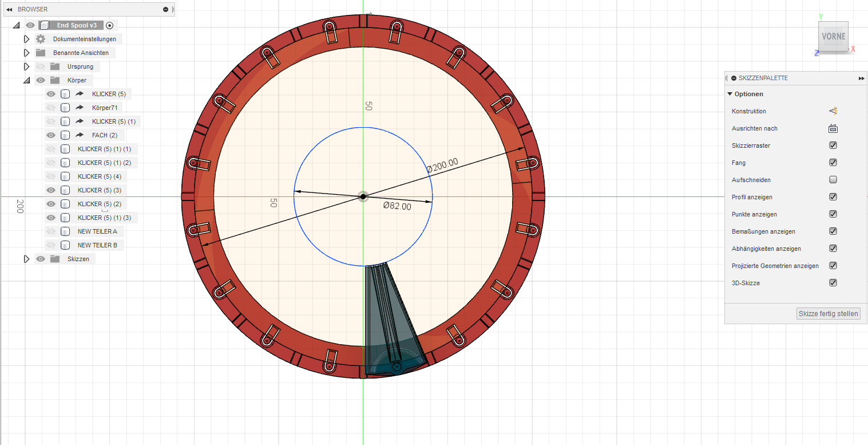Uncheck Abhängigkeiten anzeigen
The image size is (868, 445).
point(833,249)
